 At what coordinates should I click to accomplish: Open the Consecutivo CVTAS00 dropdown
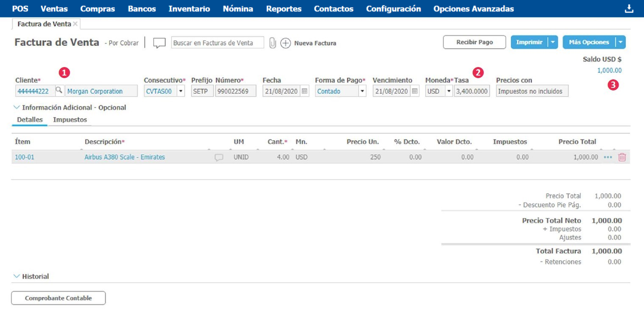[x=181, y=91]
